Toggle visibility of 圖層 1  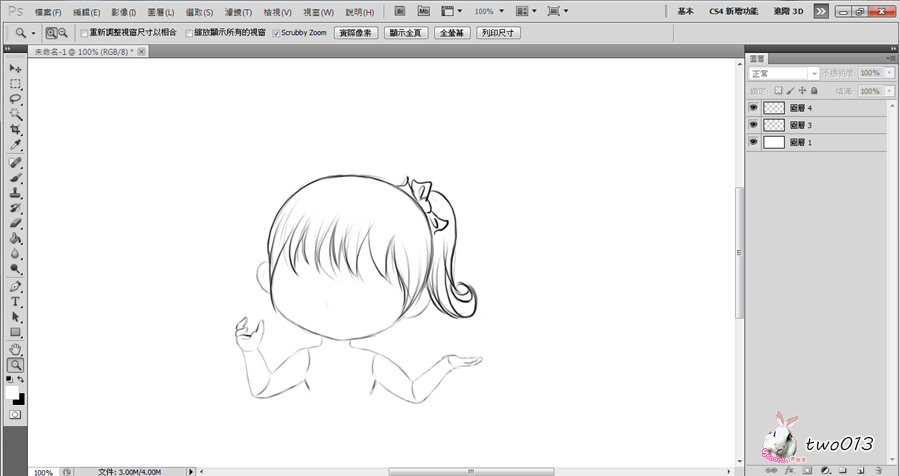point(753,143)
